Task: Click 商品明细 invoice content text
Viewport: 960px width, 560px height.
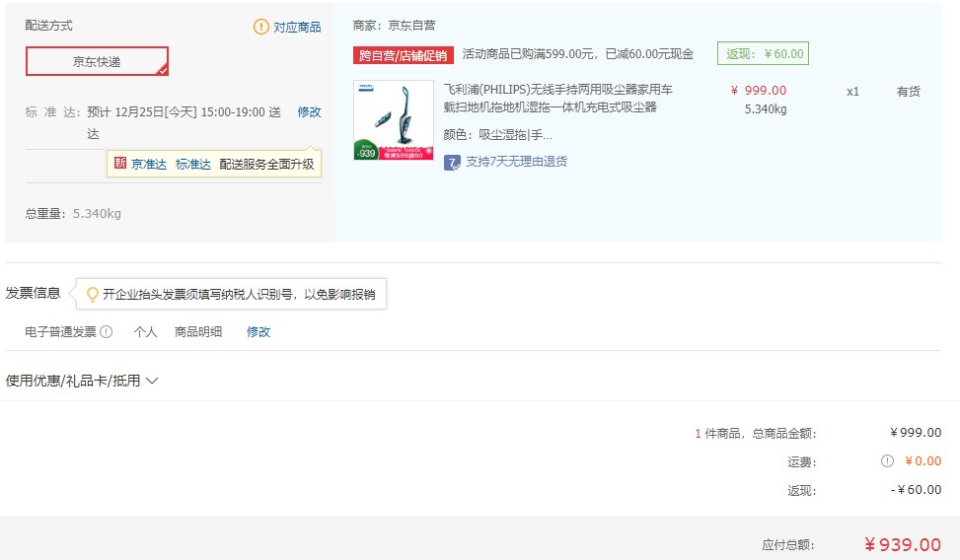Action: [x=198, y=331]
